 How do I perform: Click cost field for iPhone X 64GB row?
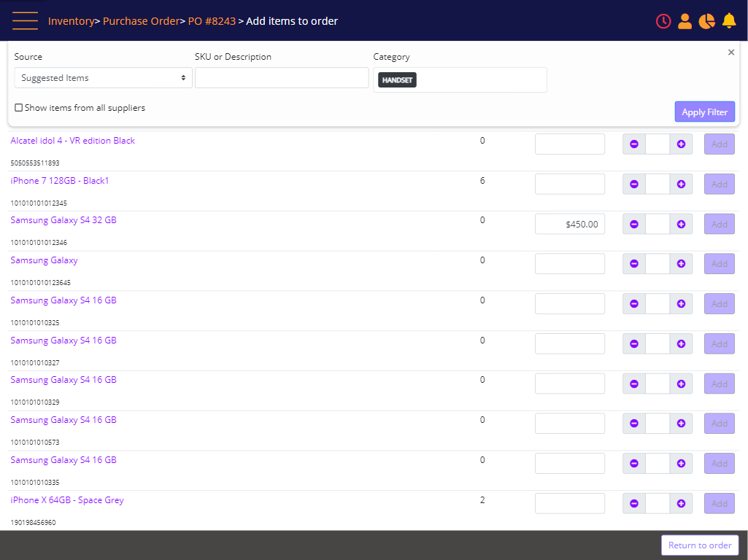tap(570, 503)
